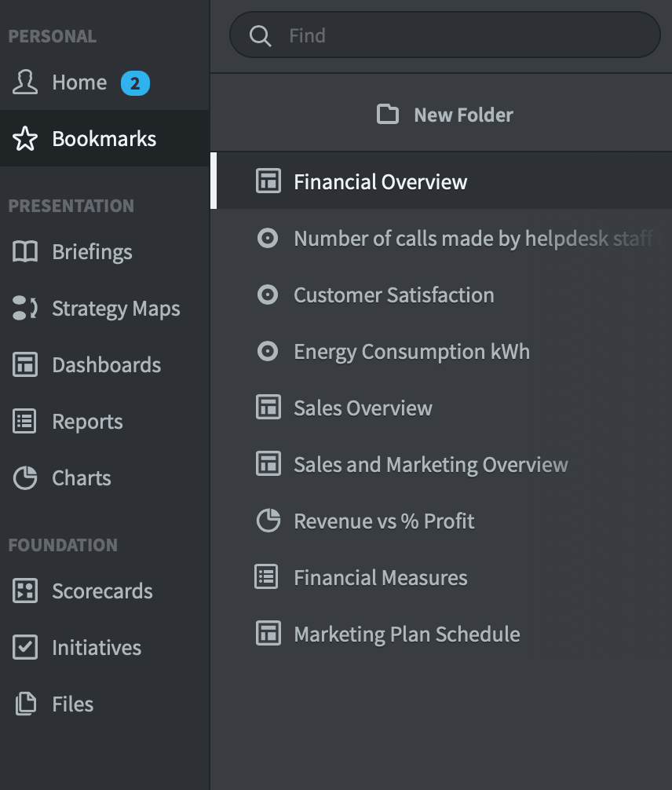Click the Bookmarks star icon
The image size is (672, 790).
click(x=24, y=138)
